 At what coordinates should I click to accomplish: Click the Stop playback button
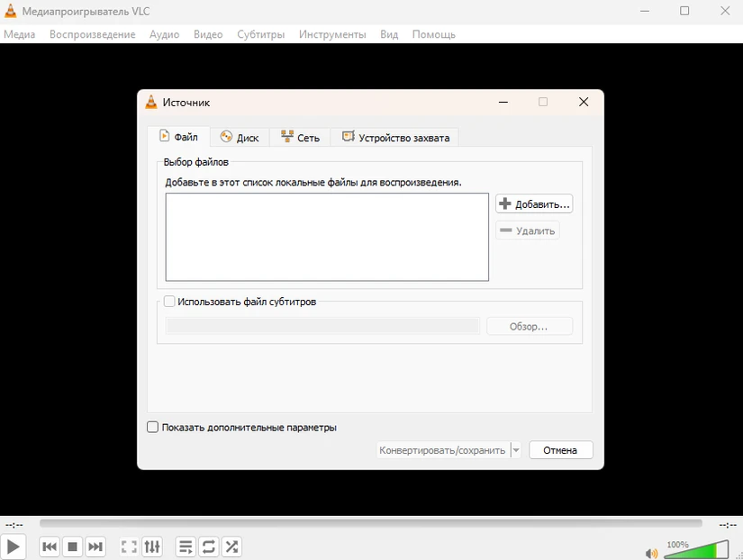pos(73,546)
